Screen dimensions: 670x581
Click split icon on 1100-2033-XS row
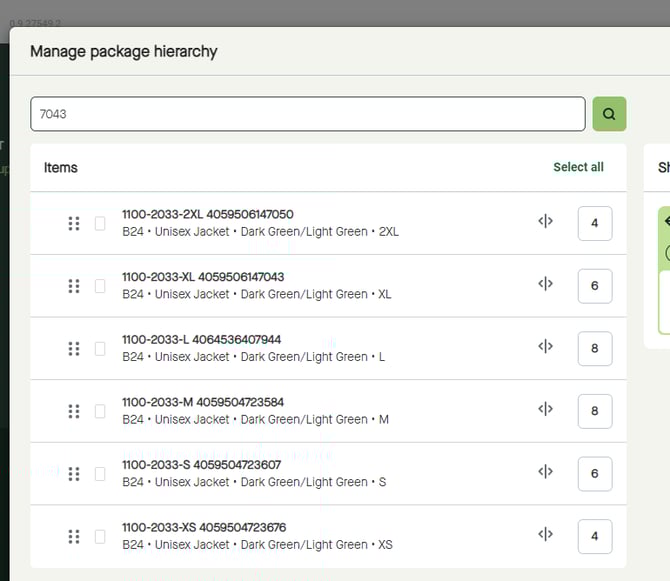(x=545, y=534)
